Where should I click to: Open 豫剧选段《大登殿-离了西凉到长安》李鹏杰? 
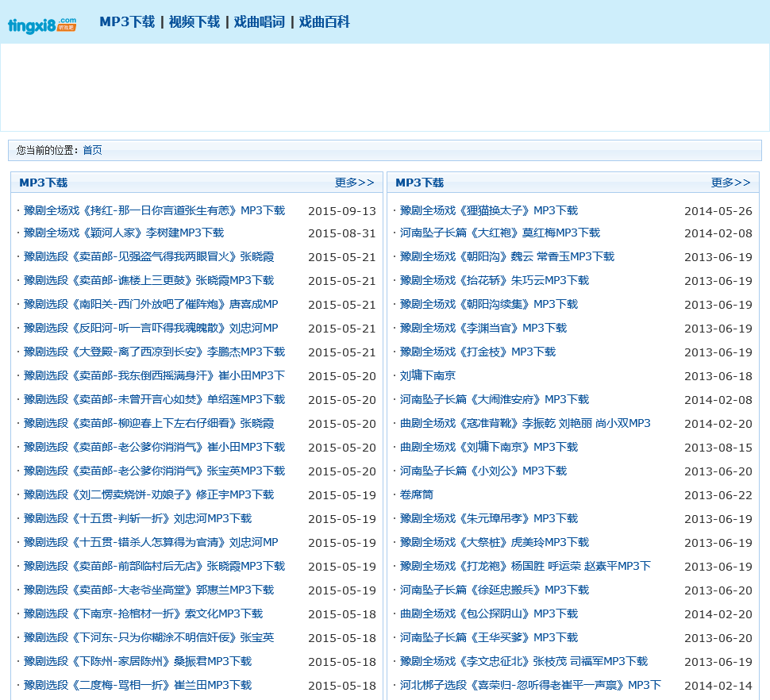pyautogui.click(x=154, y=352)
